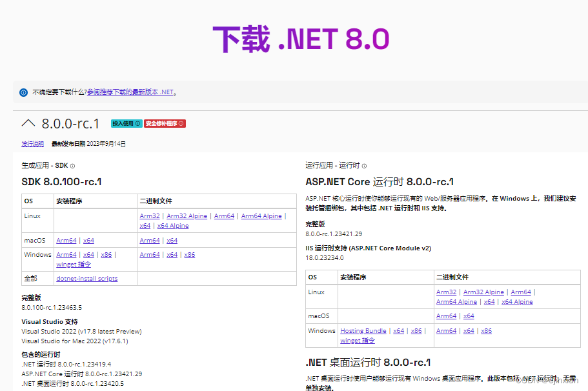Open ASP.NET Core Windows winget 指令 link
This screenshot has width=588, height=391.
pos(358,341)
